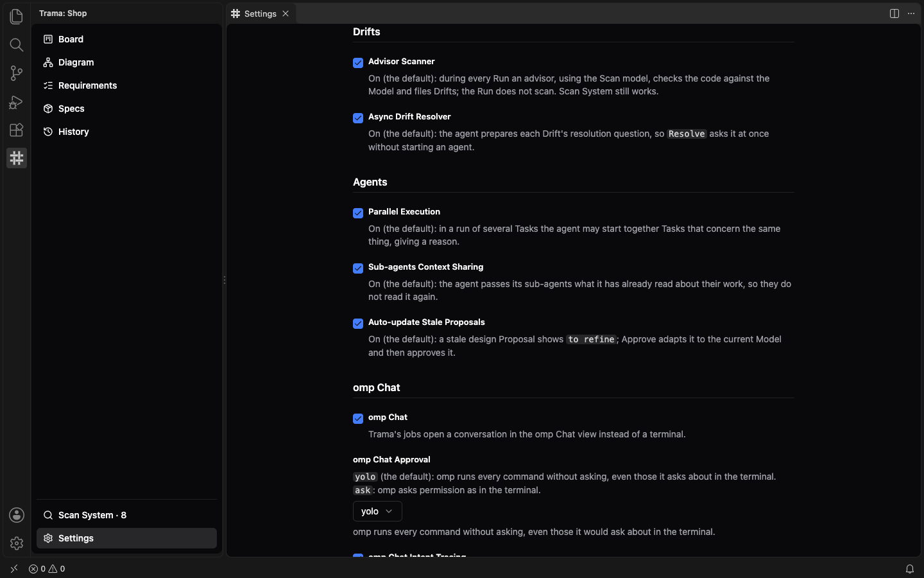The width and height of the screenshot is (924, 578).
Task: Click the omp Chat section heading
Action: (x=377, y=388)
